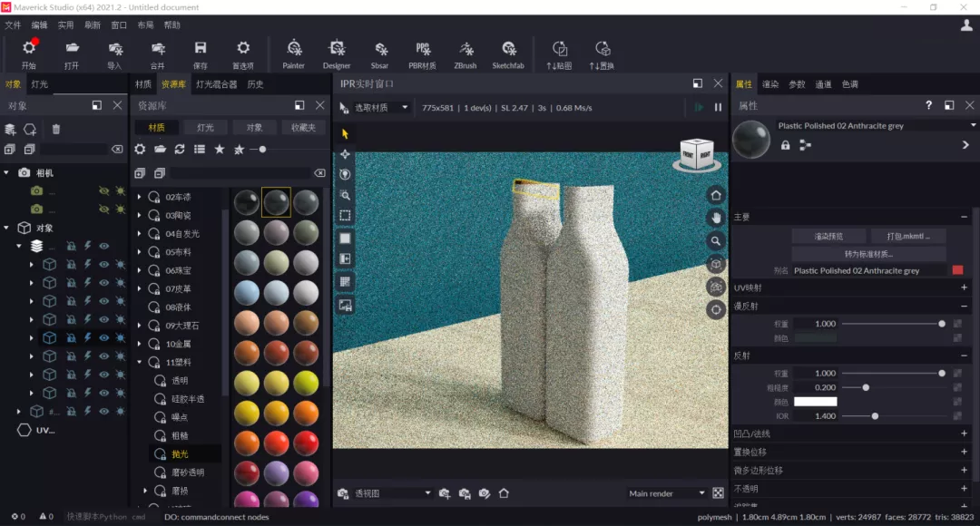Adjust the IOR slider handle
This screenshot has height=526, width=980.
[875, 416]
